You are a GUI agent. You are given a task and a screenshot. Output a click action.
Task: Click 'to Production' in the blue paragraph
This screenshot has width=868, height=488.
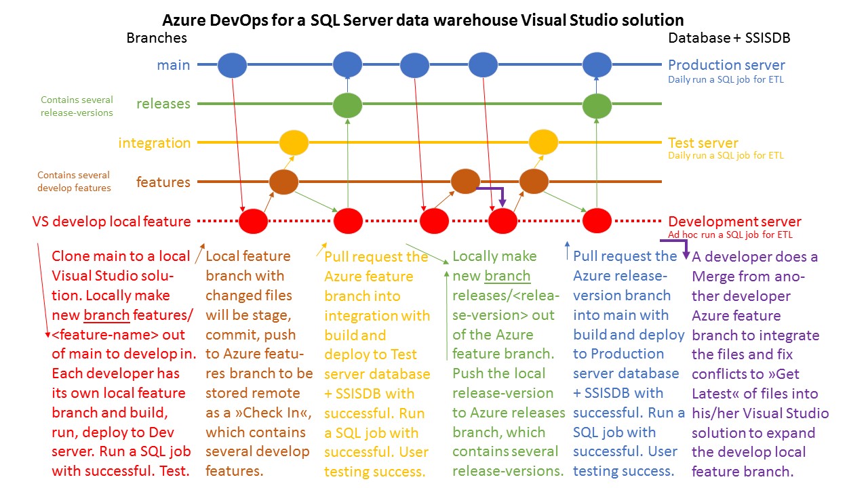[618, 354]
